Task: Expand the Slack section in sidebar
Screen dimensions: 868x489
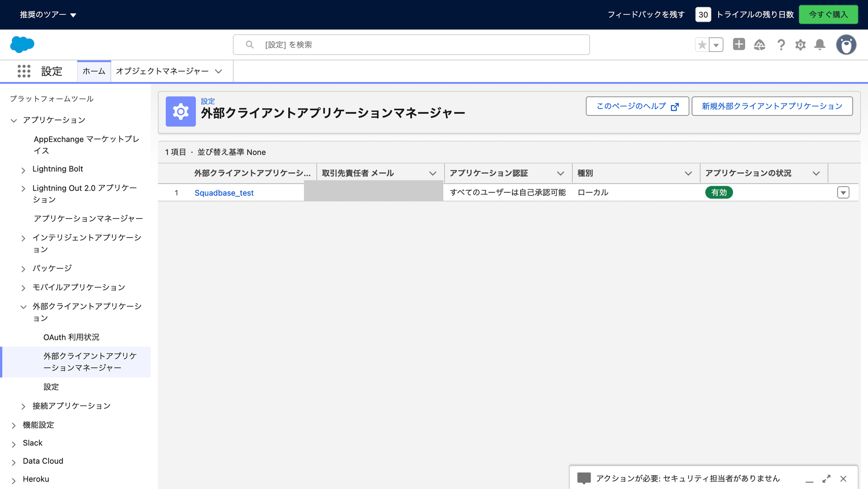Action: coord(14,443)
